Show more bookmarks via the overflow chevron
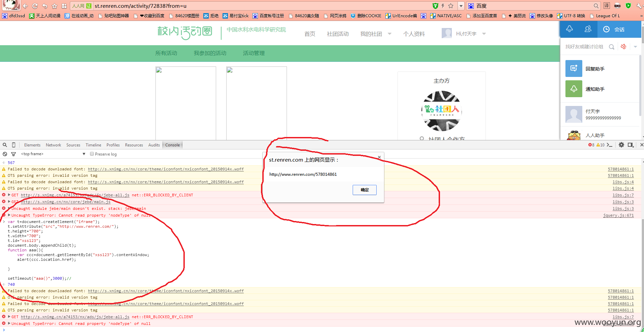This screenshot has height=332, width=644. click(x=641, y=16)
